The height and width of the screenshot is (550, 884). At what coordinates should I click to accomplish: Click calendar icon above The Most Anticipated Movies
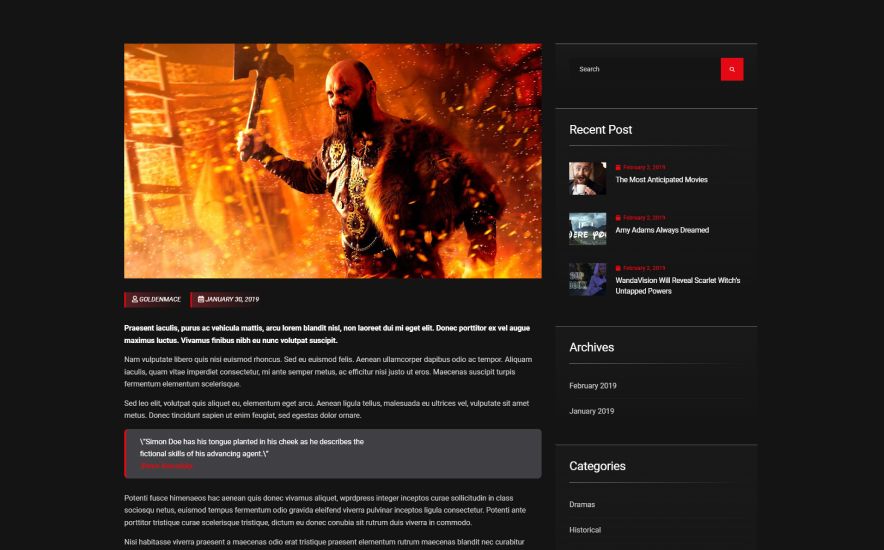(x=618, y=167)
